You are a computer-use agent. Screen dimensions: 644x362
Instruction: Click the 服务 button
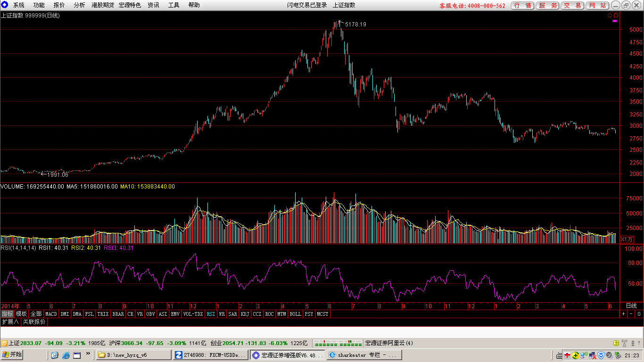tap(548, 6)
